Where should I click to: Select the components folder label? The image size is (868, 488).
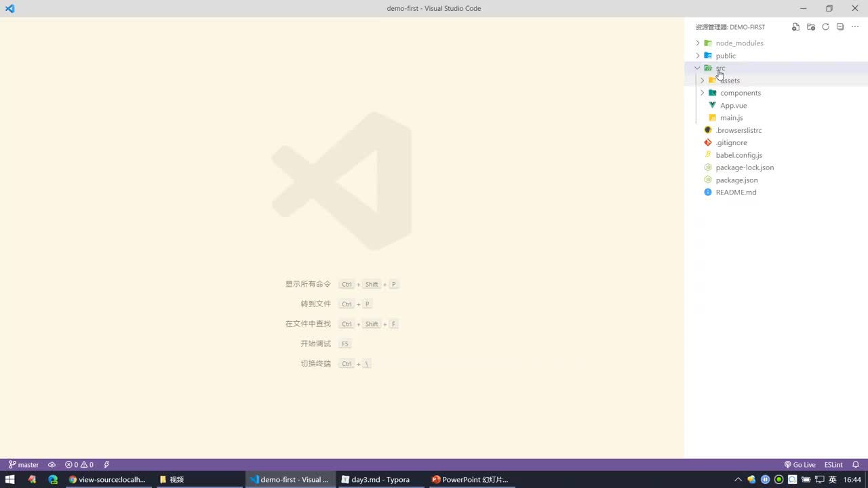(x=741, y=93)
